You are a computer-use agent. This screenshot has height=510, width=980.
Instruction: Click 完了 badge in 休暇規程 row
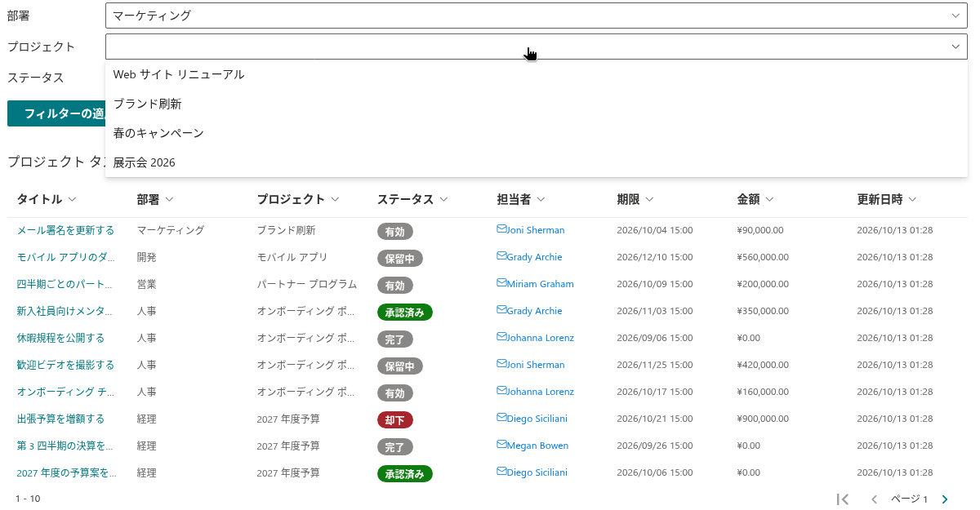tap(395, 339)
